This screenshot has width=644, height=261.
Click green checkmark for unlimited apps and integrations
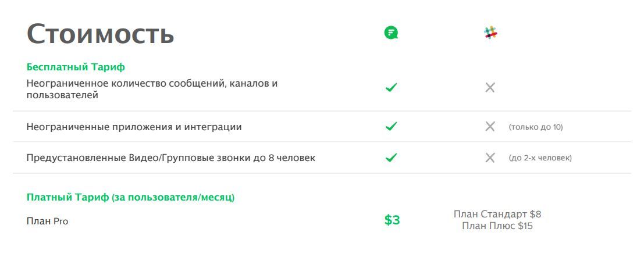tap(391, 126)
